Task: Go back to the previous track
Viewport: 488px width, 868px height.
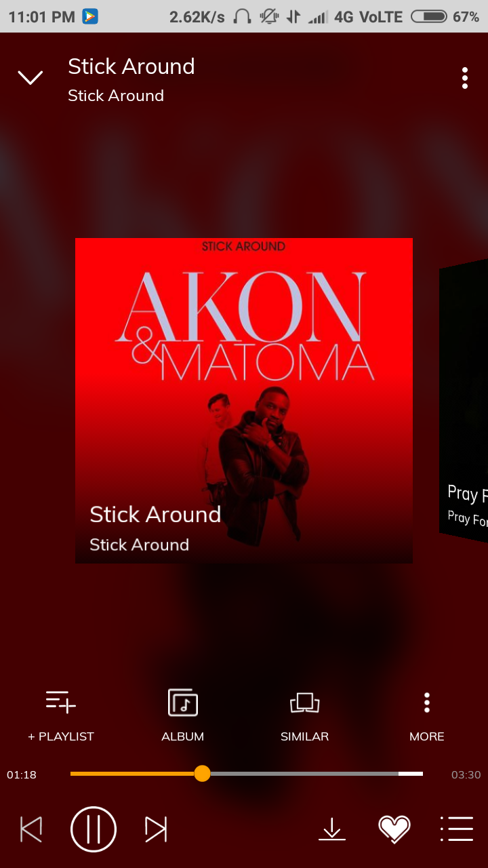Action: pyautogui.click(x=31, y=829)
